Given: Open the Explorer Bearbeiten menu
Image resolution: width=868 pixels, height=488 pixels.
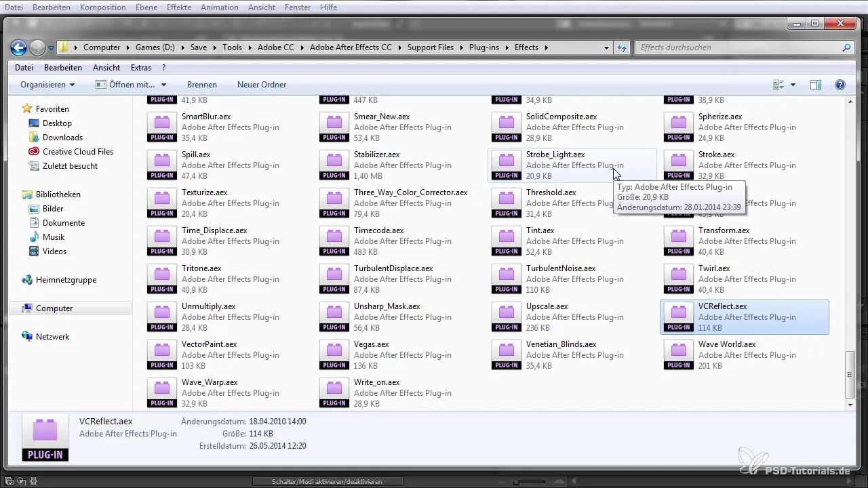Looking at the screenshot, I should [x=63, y=68].
